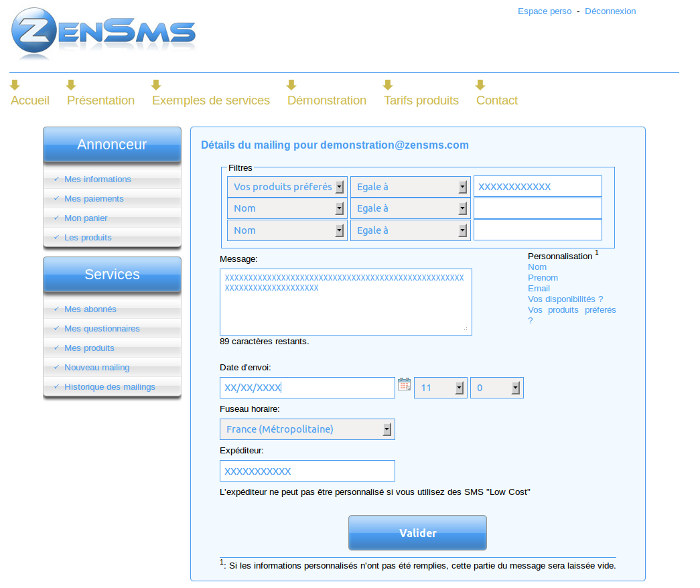
Task: Click the arrow icon above Démonstration
Action: pos(291,85)
